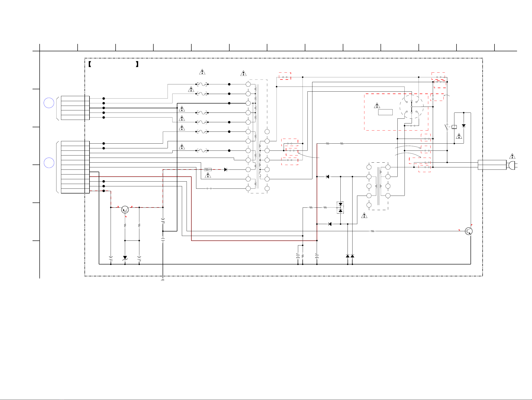Select the fusible resistor symbol
Image resolution: width=532 pixels, height=400 pixels.
(208, 169)
